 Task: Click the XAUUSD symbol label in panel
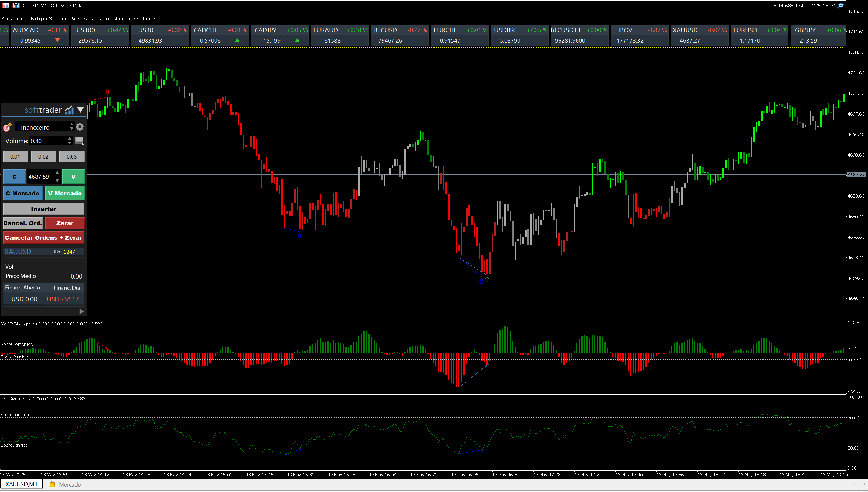(18, 251)
